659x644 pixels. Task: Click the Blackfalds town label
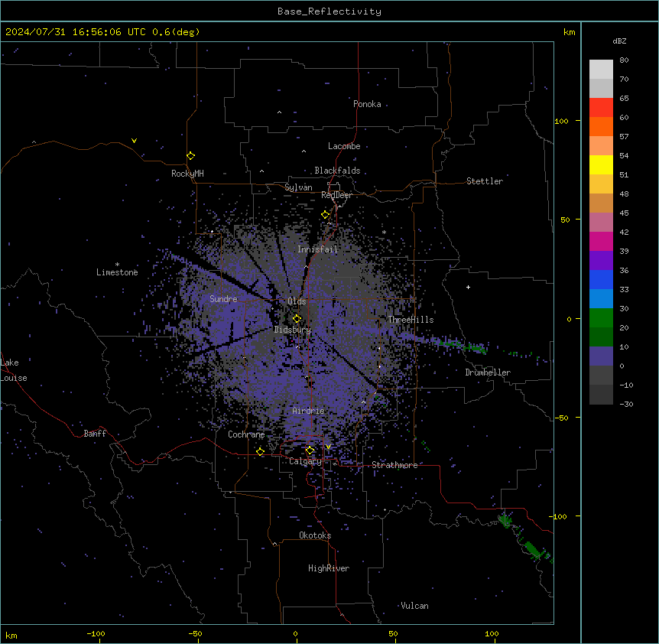tap(337, 171)
